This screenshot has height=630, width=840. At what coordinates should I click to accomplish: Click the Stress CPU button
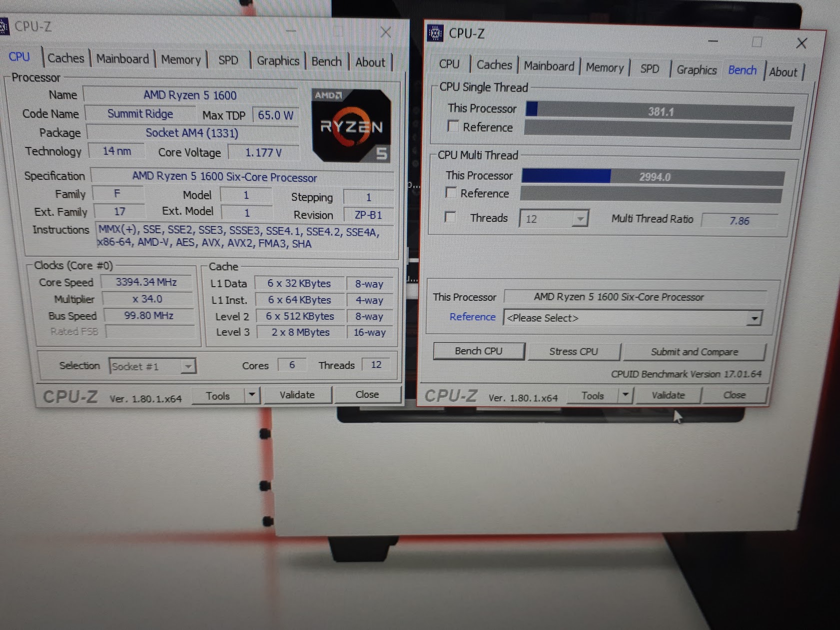pos(574,352)
